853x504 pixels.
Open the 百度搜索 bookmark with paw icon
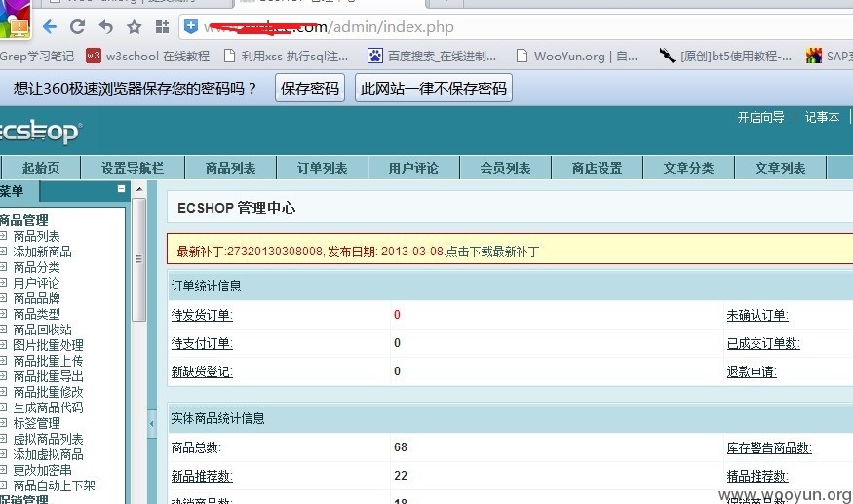pyautogui.click(x=432, y=56)
